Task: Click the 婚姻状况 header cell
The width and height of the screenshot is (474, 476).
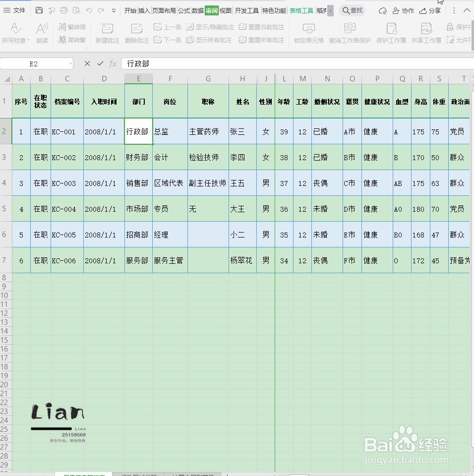Action: [327, 102]
